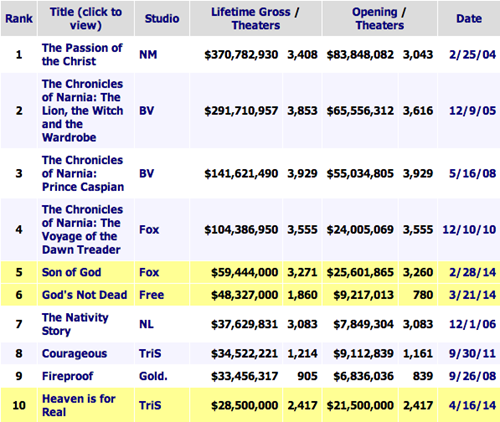The height and width of the screenshot is (422, 500).
Task: Sort by Lifetime Gross / Theaters header
Action: pos(256,18)
